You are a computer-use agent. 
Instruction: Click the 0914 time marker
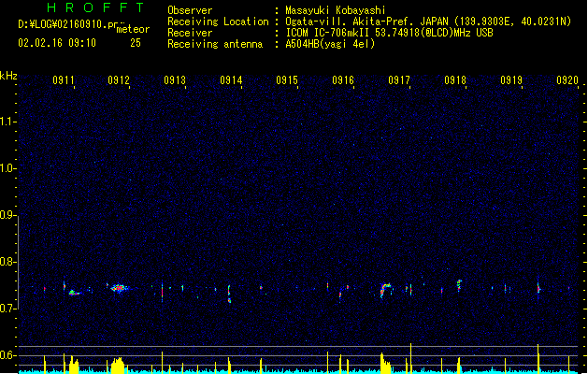point(231,79)
